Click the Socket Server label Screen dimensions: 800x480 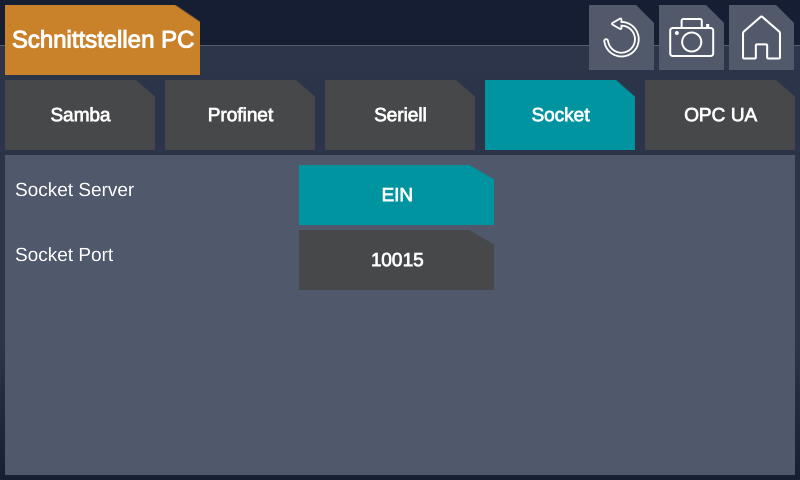(x=74, y=190)
